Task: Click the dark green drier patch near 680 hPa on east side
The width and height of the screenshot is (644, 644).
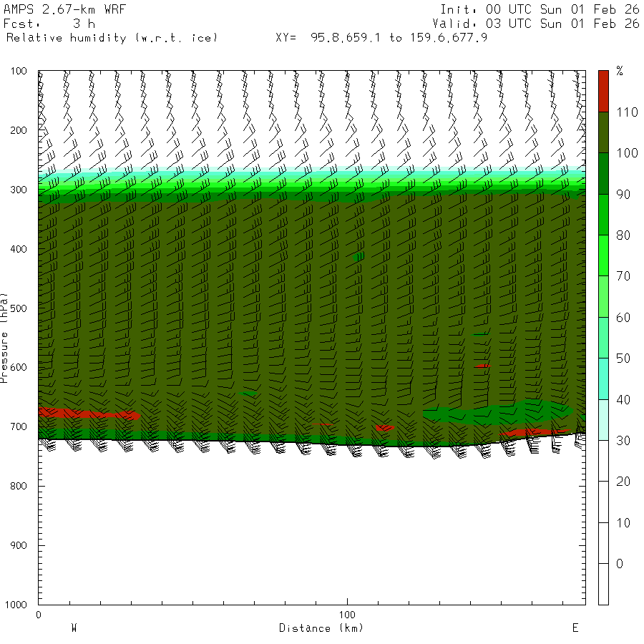Action: (x=498, y=411)
